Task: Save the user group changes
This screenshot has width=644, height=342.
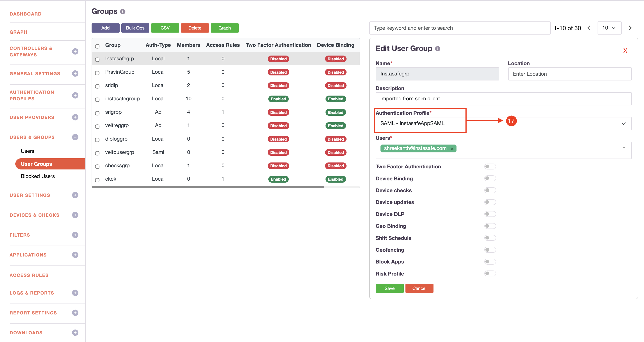Action: click(389, 288)
